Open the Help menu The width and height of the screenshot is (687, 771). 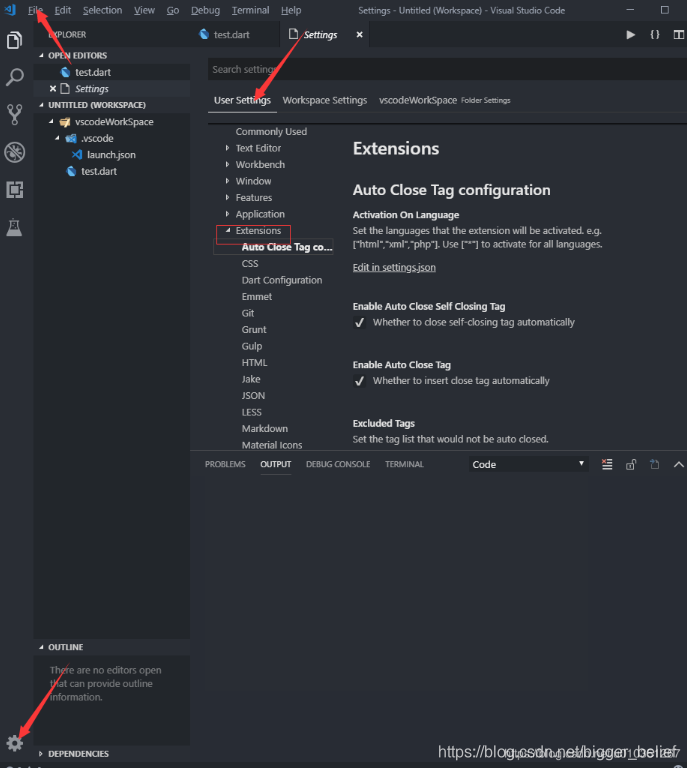[x=291, y=10]
